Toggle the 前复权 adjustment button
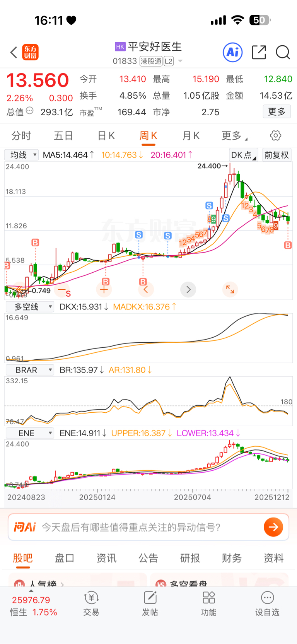The image size is (297, 644). (x=277, y=155)
